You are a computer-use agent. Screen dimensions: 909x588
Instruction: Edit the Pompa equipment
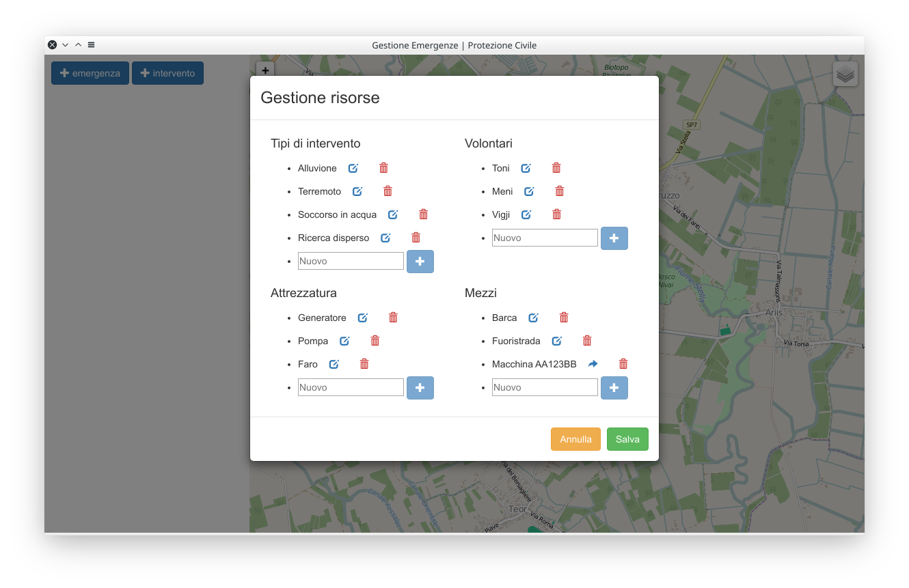tap(345, 341)
